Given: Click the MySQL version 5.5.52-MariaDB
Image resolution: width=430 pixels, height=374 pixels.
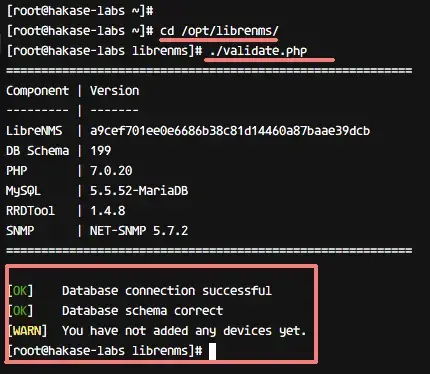Looking at the screenshot, I should tap(139, 191).
